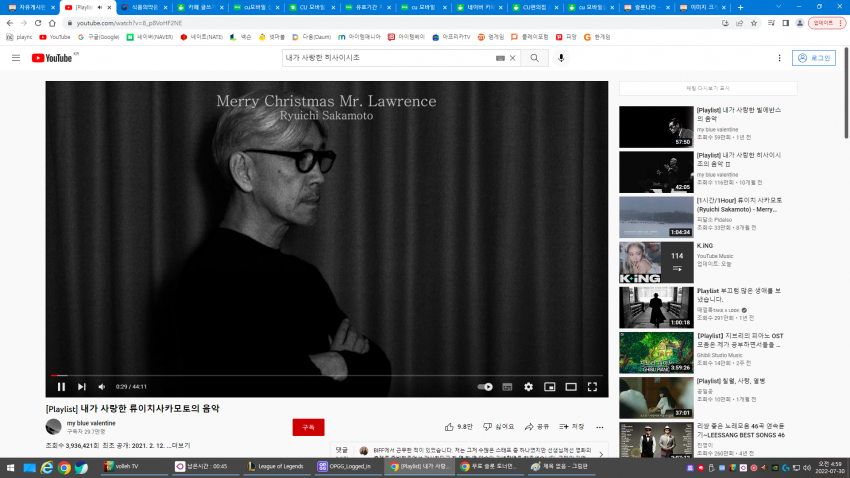Dislike the video thumbs-down button
Image resolution: width=850 pixels, height=478 pixels.
click(499, 427)
